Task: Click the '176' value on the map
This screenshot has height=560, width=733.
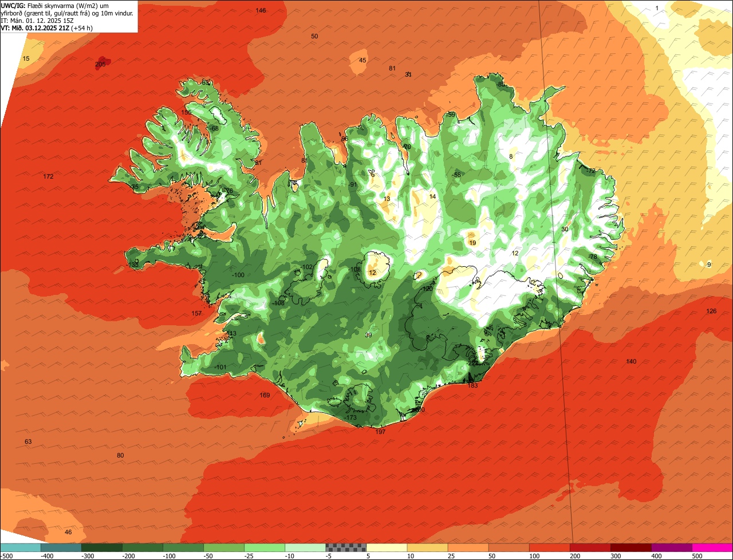Action: click(227, 191)
